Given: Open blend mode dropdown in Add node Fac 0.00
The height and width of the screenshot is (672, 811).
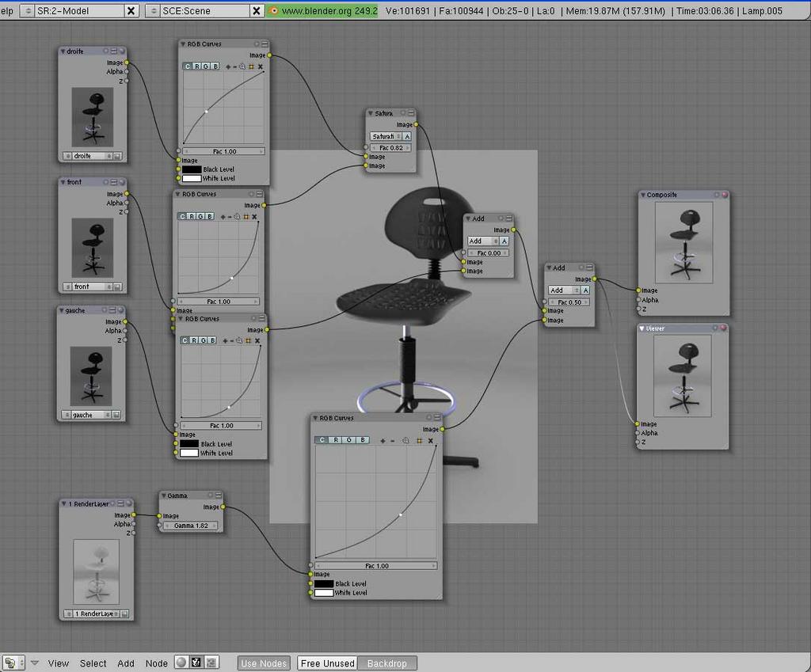Looking at the screenshot, I should 483,241.
